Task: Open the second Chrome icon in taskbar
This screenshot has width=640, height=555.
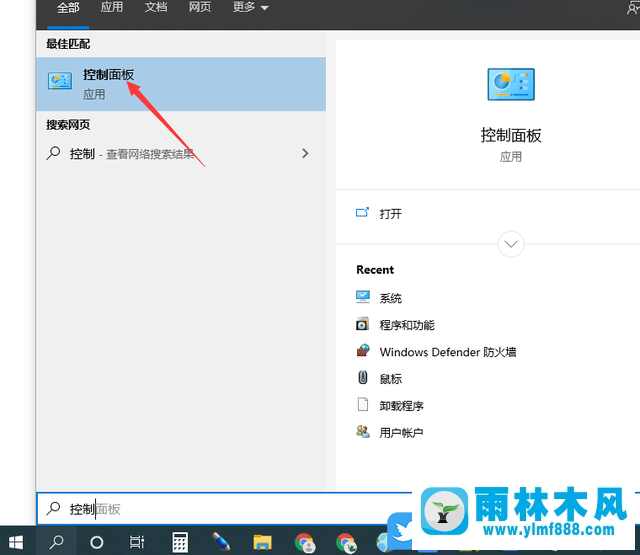Action: (x=346, y=543)
